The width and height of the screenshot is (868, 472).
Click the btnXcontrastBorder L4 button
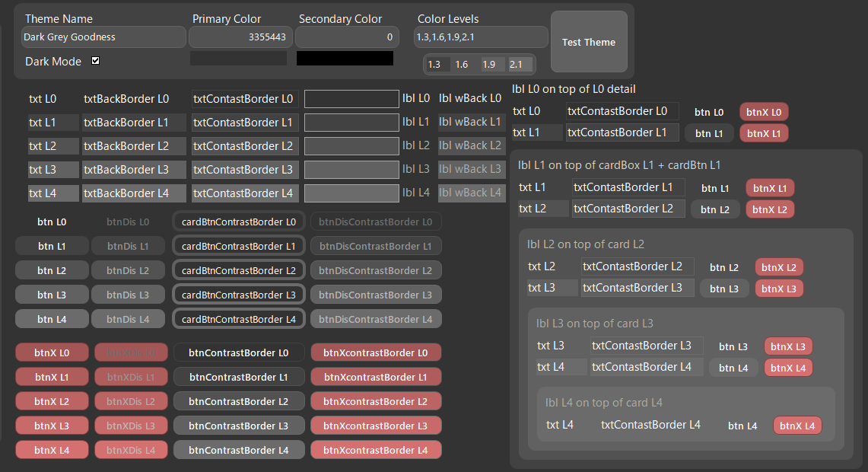pyautogui.click(x=376, y=450)
